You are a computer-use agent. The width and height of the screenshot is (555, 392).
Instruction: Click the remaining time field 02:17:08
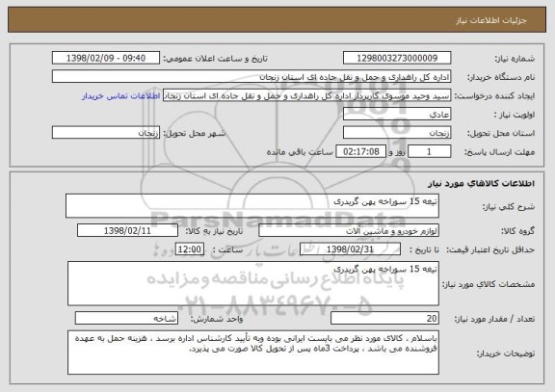click(360, 152)
